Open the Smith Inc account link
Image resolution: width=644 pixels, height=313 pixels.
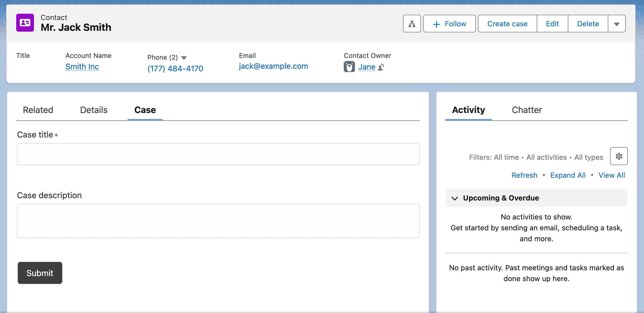pos(82,66)
